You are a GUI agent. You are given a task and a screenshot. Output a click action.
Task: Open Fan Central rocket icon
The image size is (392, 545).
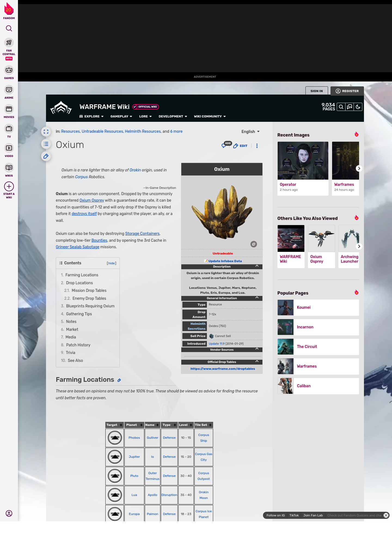[9, 43]
